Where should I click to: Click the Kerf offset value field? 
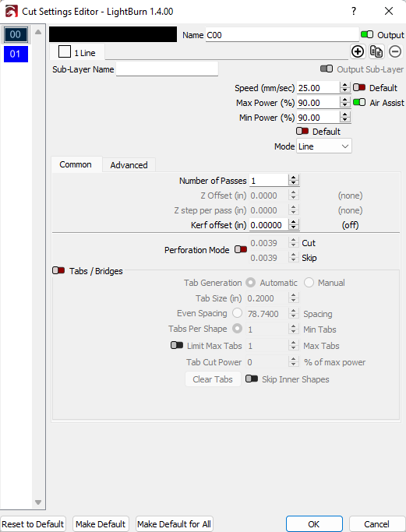[x=269, y=225]
